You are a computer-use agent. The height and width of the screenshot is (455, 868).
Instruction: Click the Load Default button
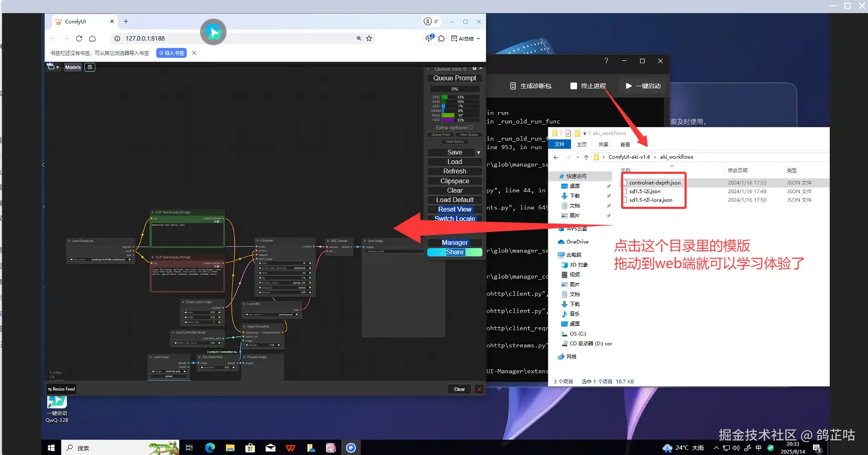tap(454, 200)
